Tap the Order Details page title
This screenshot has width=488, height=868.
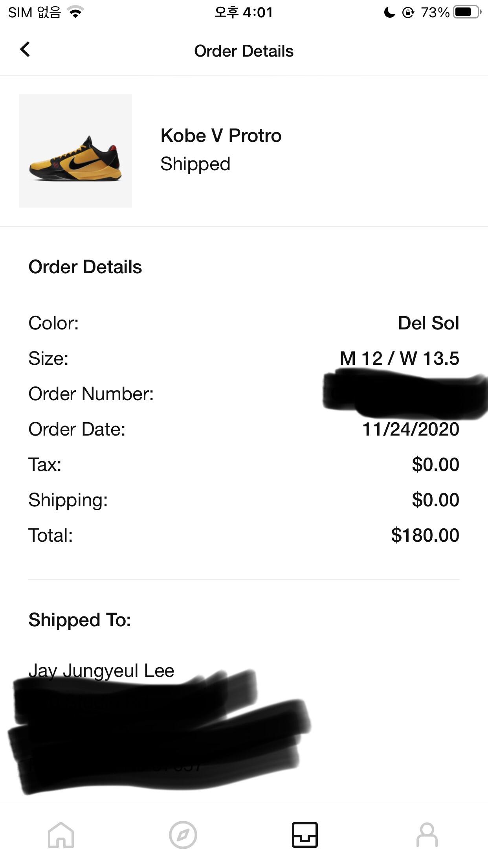(x=244, y=51)
